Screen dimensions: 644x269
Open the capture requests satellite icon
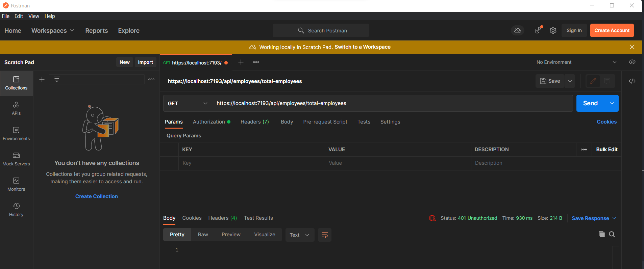click(538, 30)
